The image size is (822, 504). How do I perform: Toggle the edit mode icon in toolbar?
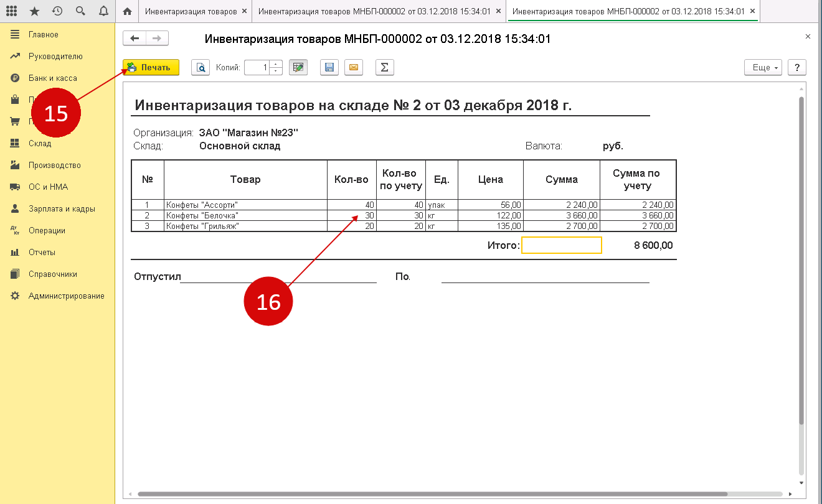298,67
